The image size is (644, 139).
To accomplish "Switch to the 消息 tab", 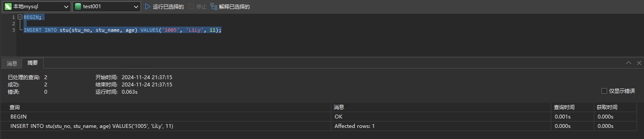I will pyautogui.click(x=12, y=63).
